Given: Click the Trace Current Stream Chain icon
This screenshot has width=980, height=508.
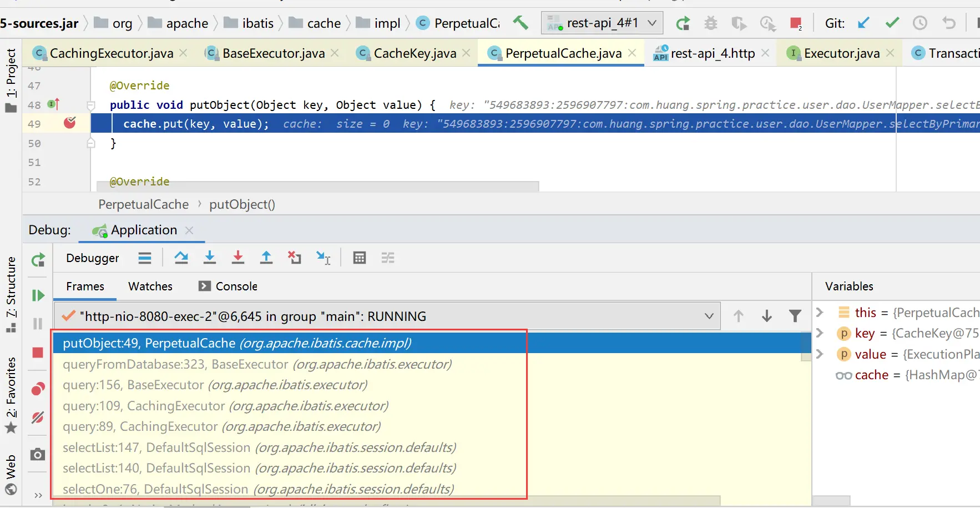Looking at the screenshot, I should (388, 258).
